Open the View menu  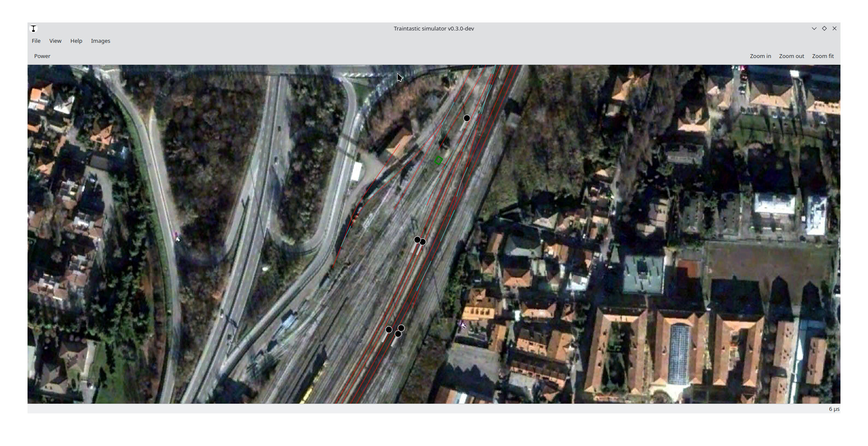[55, 41]
